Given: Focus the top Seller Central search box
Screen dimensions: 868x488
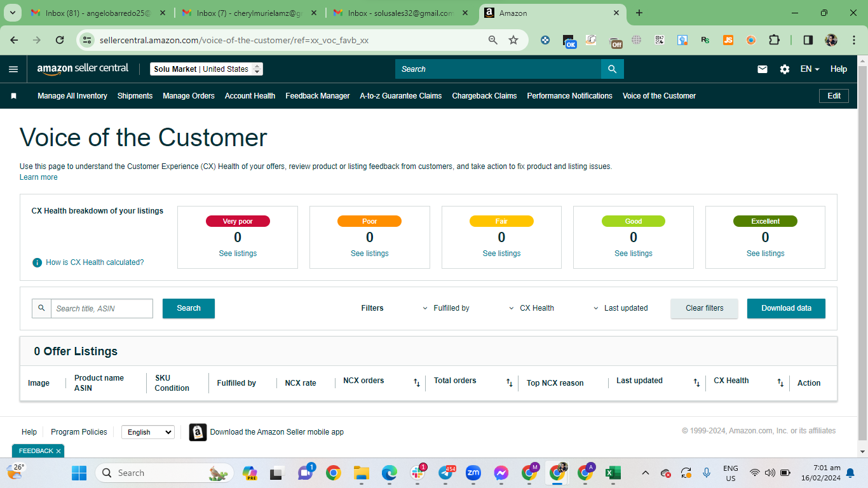Looking at the screenshot, I should pos(498,69).
